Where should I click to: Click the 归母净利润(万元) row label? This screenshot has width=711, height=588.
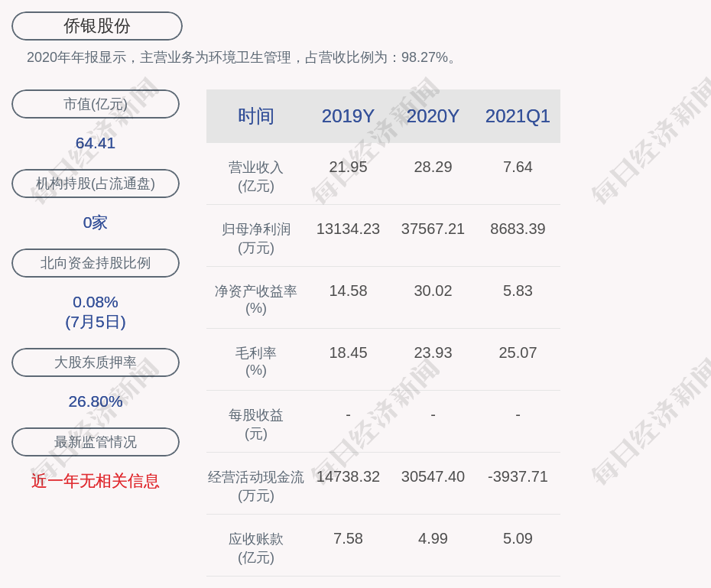pyautogui.click(x=256, y=238)
